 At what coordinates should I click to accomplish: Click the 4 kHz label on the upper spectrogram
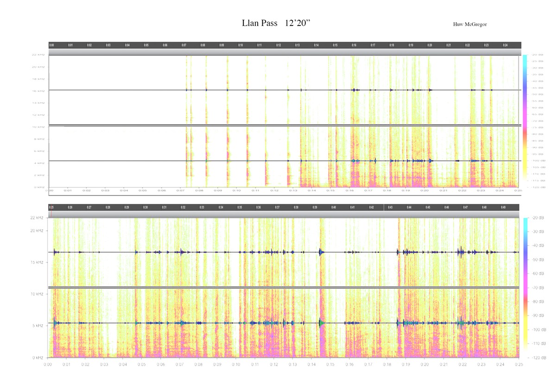click(39, 163)
